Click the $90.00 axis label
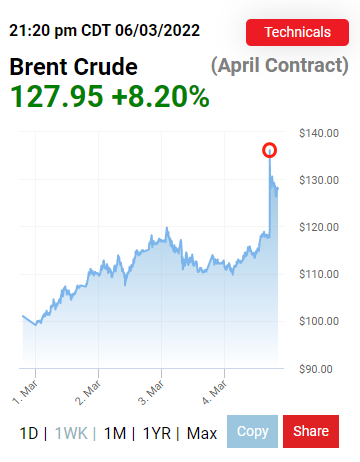 pyautogui.click(x=316, y=369)
